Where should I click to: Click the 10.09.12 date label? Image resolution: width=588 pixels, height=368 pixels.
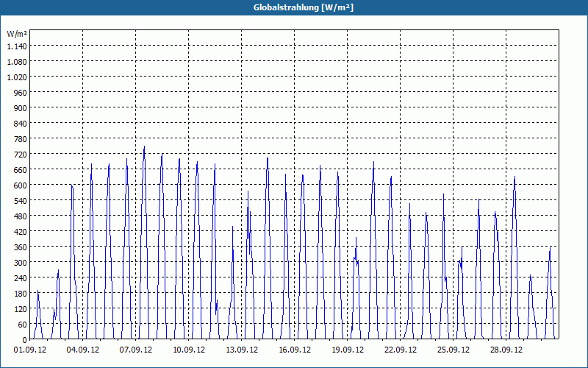click(x=189, y=350)
